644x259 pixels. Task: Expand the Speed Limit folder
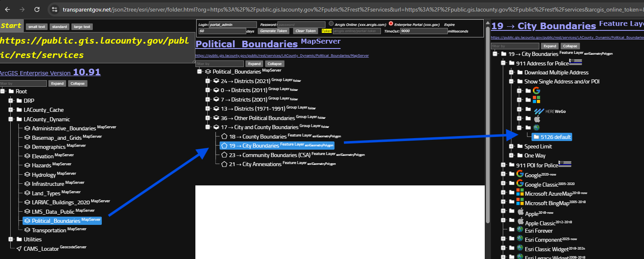(x=511, y=146)
